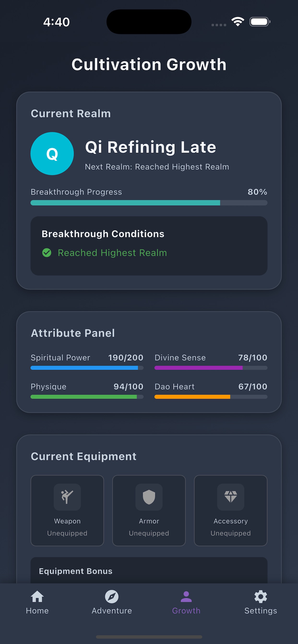Open the Adventure tab label

[x=112, y=611]
